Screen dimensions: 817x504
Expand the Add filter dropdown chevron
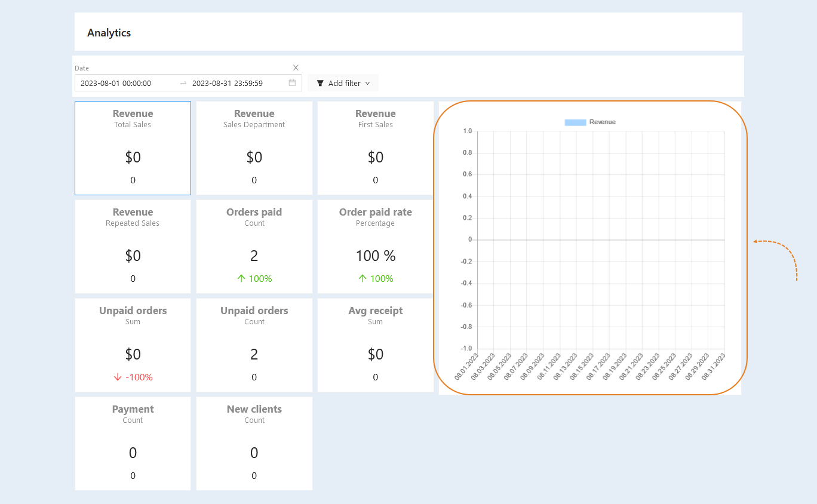(367, 83)
